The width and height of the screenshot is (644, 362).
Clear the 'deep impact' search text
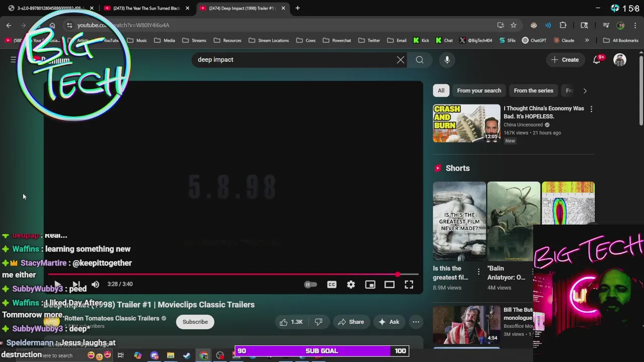pos(400,60)
